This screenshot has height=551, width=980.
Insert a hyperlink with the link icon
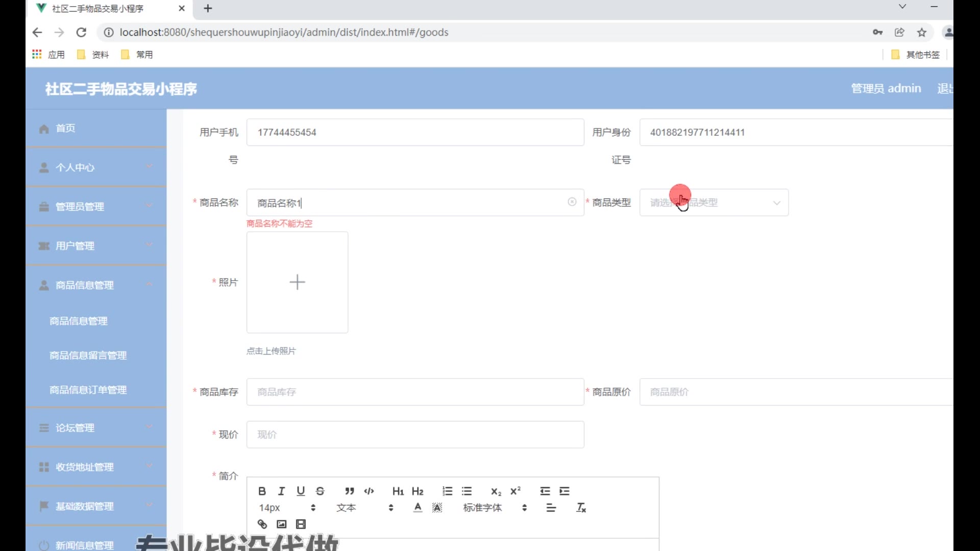pyautogui.click(x=262, y=524)
